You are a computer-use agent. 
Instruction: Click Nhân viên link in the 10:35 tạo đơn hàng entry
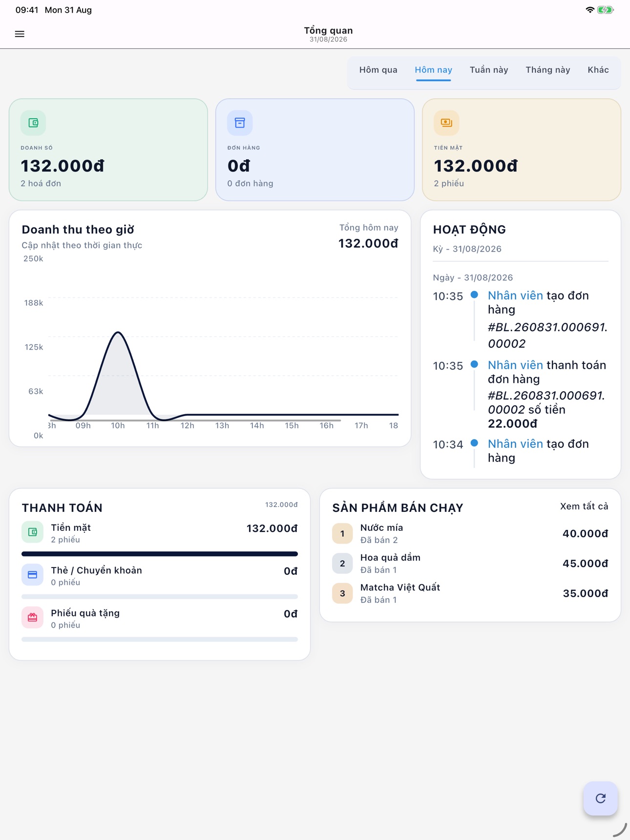(515, 296)
